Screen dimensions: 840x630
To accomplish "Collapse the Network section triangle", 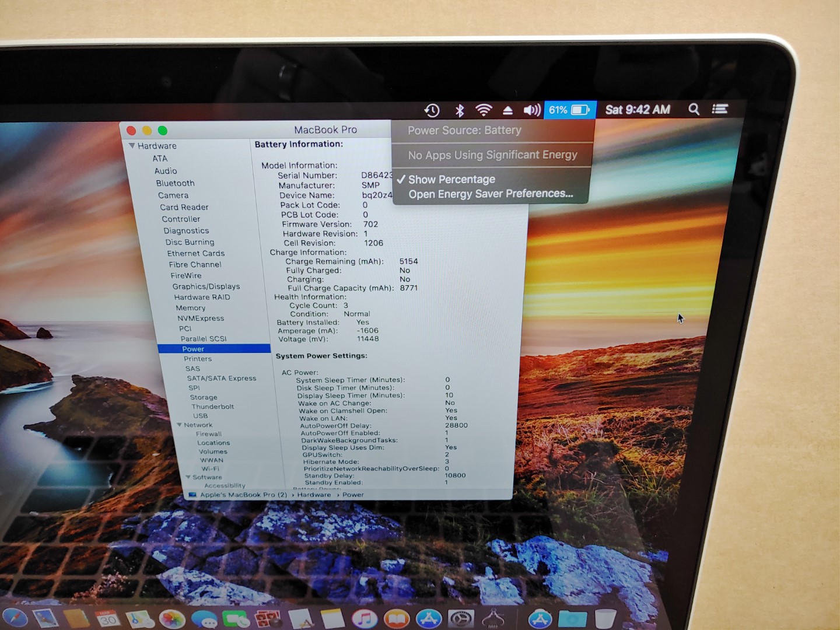I will pos(180,425).
